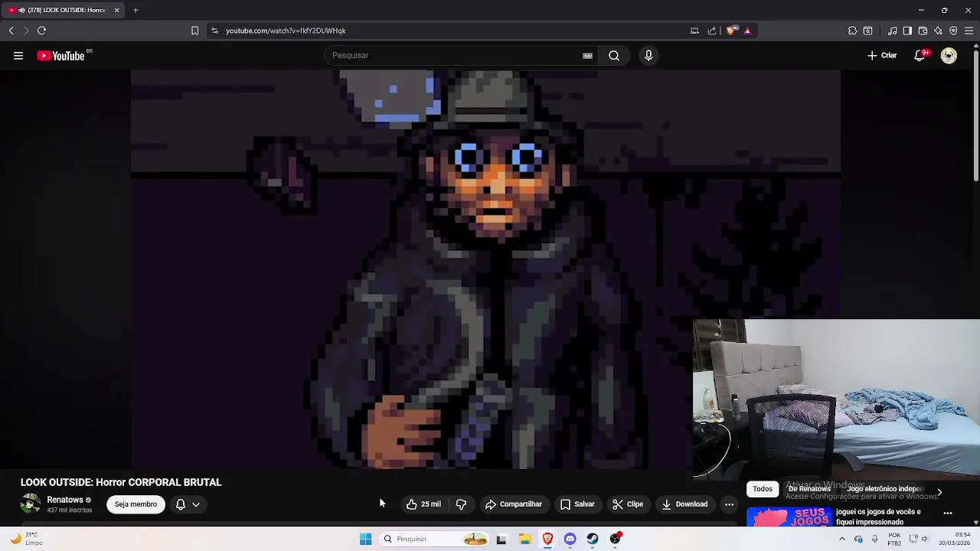
Task: Bookmark this page icon in address bar
Action: [x=194, y=31]
